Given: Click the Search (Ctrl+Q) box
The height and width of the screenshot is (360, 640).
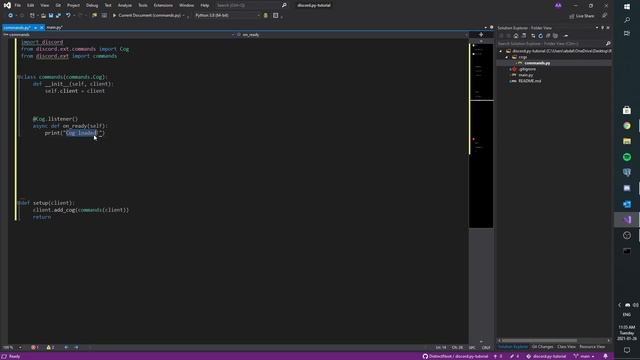Looking at the screenshot, I should [251, 5].
